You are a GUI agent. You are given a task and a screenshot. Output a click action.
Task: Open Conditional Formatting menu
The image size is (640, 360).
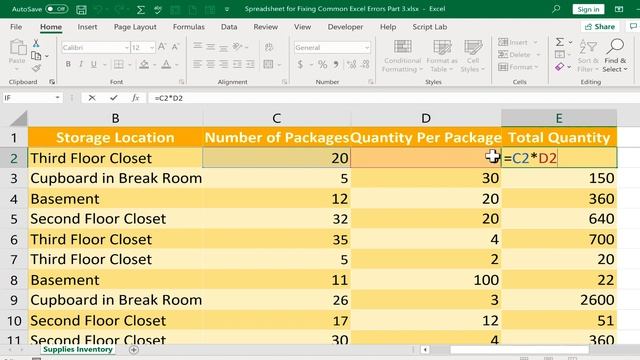point(402,57)
